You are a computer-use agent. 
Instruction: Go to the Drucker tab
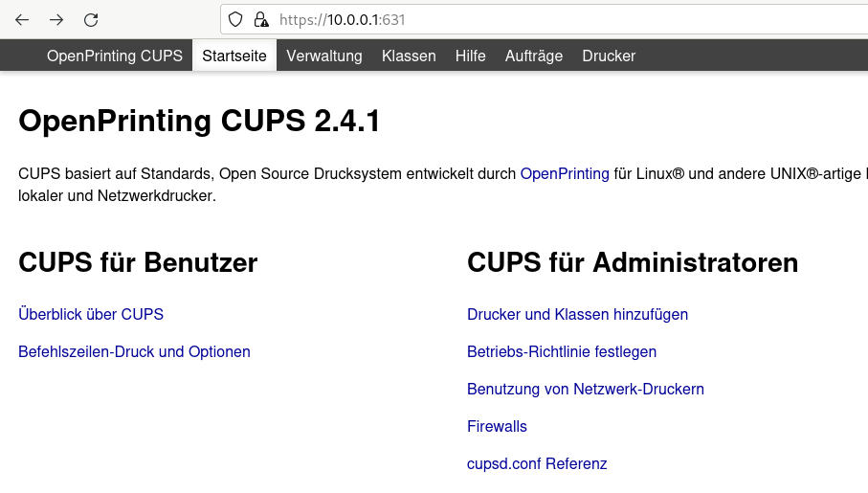[609, 56]
